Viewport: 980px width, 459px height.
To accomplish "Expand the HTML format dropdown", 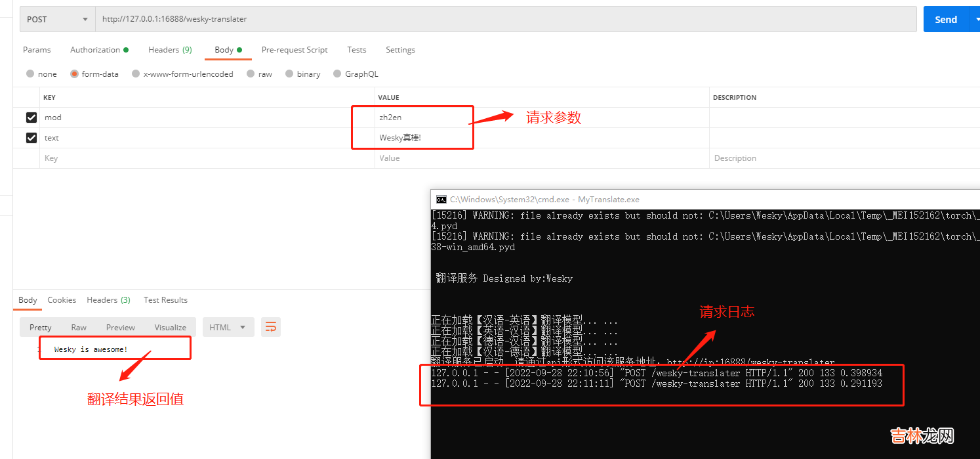I will [x=228, y=327].
